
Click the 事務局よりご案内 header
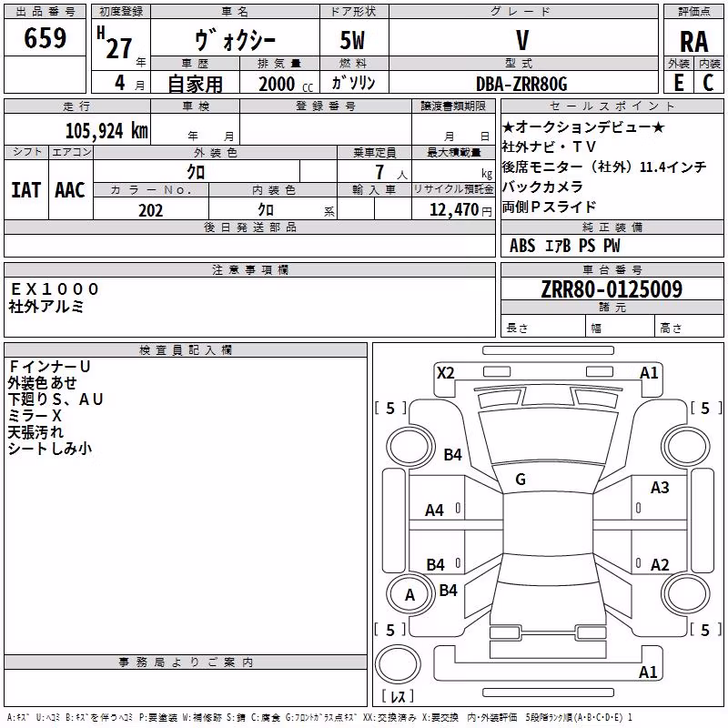[x=186, y=662]
